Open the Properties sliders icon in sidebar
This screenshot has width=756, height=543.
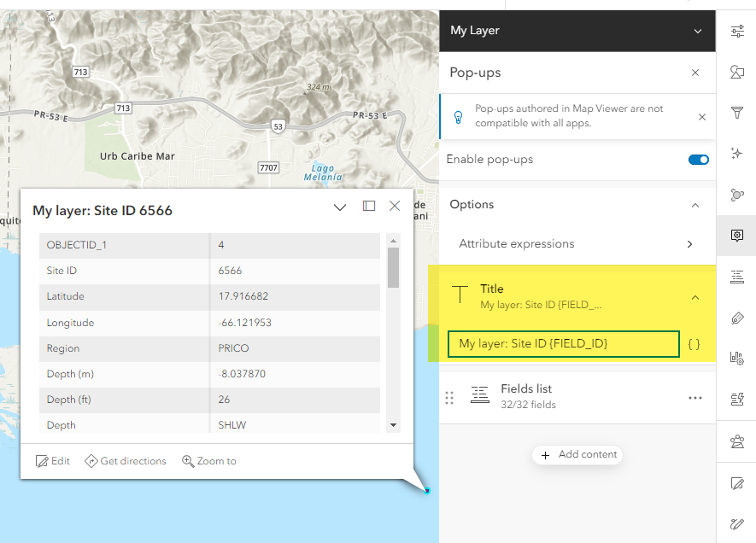736,32
